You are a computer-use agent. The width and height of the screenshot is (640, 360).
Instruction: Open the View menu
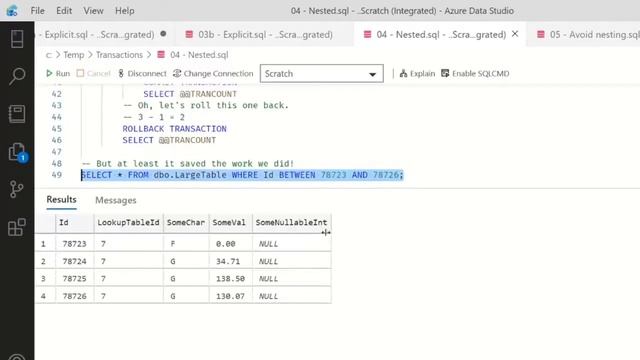pyautogui.click(x=93, y=11)
